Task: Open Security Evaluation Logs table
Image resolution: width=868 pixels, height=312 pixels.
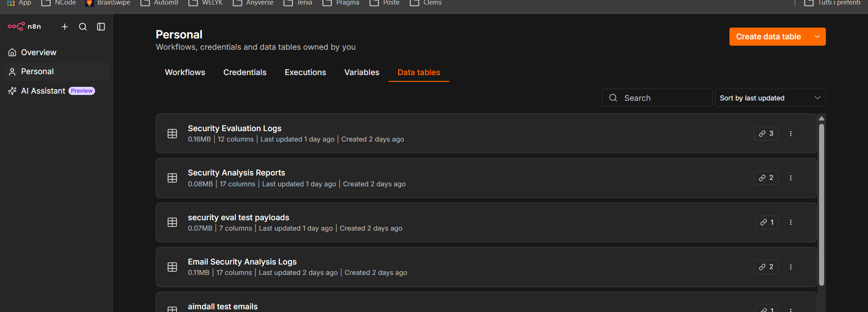Action: point(486,133)
